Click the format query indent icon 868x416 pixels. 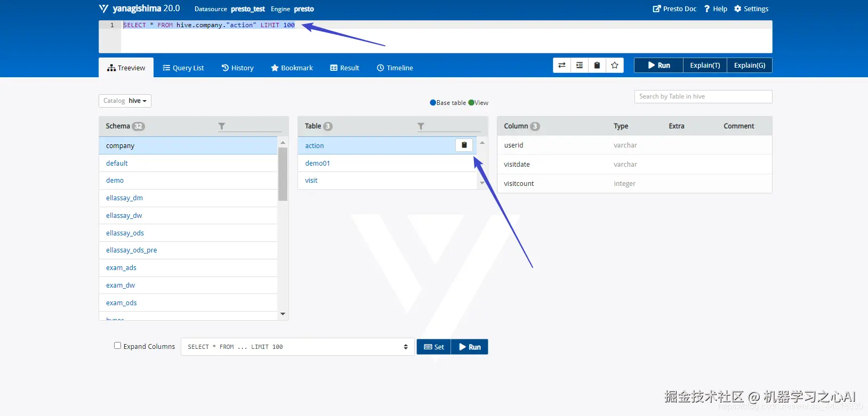pyautogui.click(x=580, y=66)
